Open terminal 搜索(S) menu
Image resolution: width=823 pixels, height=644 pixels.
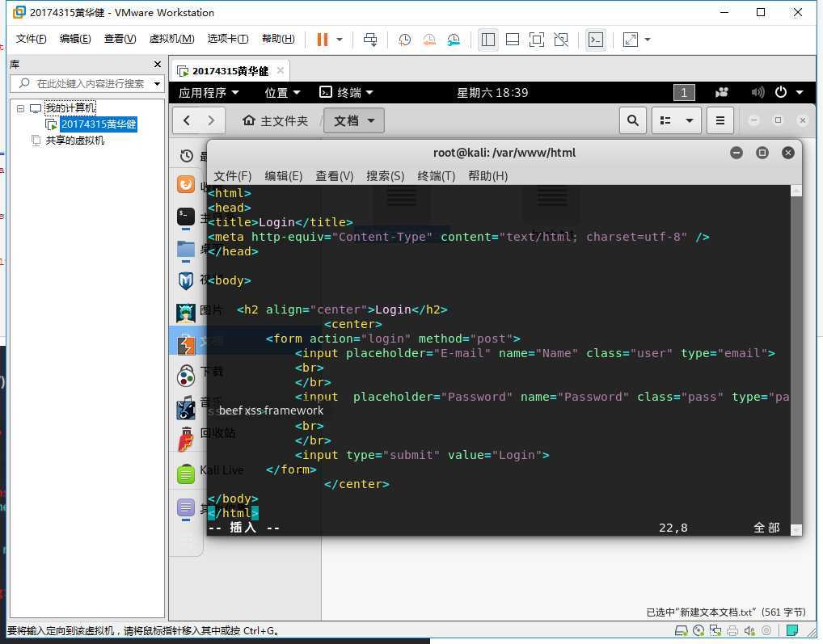click(386, 176)
